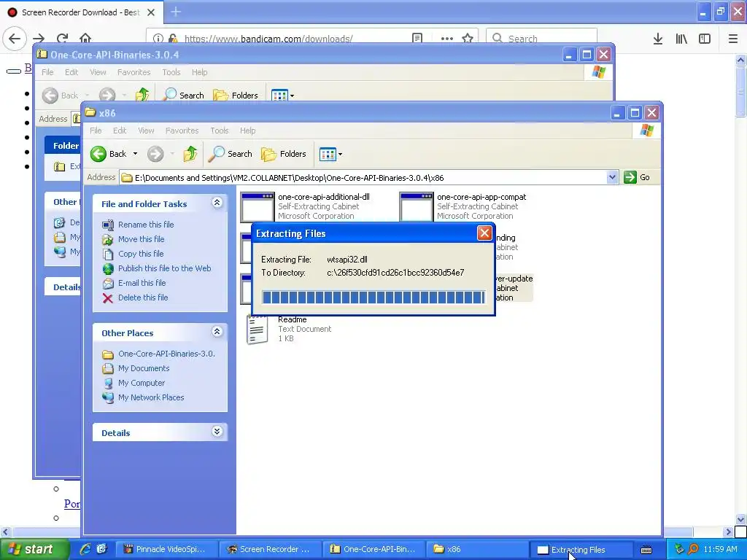Open Tools menu in One-Core-API-Binaries window

pyautogui.click(x=171, y=72)
